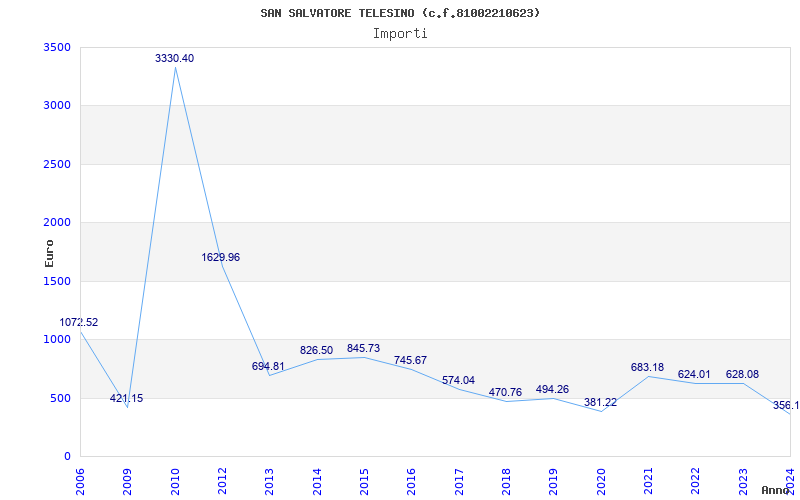
Task: Click the 2020 year label
Action: pos(601,482)
